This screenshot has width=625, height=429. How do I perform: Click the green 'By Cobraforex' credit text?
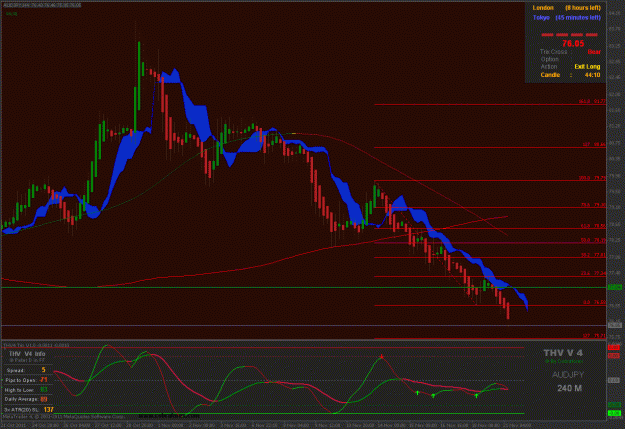564,361
